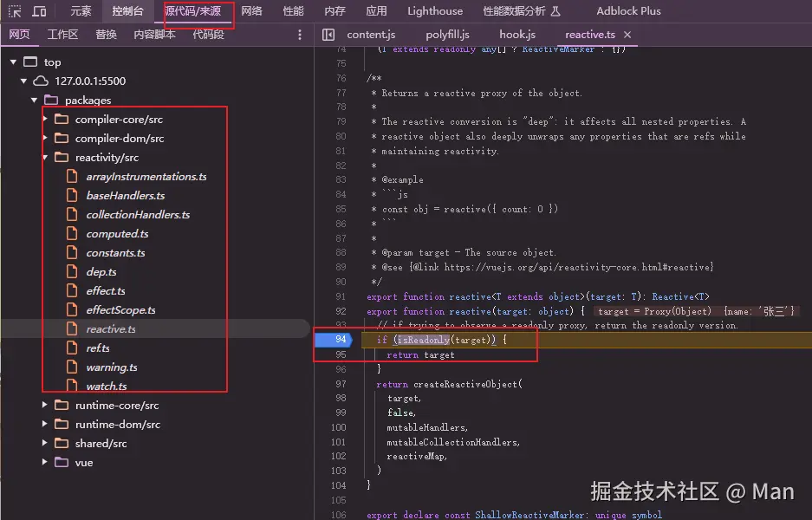812x520 pixels.
Task: Click the reactivity/src folder icon
Action: pos(62,158)
